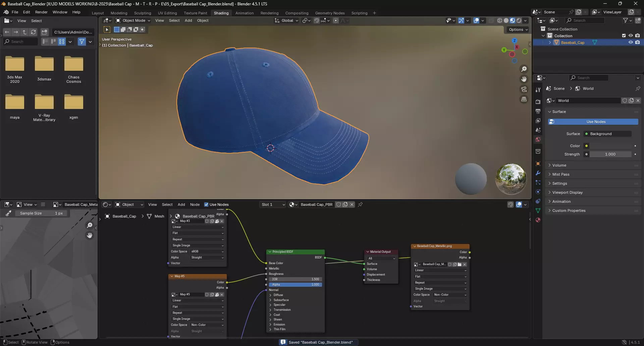Toggle proportional editing in viewport header
Viewport: 644px width, 346px height.
click(x=336, y=20)
